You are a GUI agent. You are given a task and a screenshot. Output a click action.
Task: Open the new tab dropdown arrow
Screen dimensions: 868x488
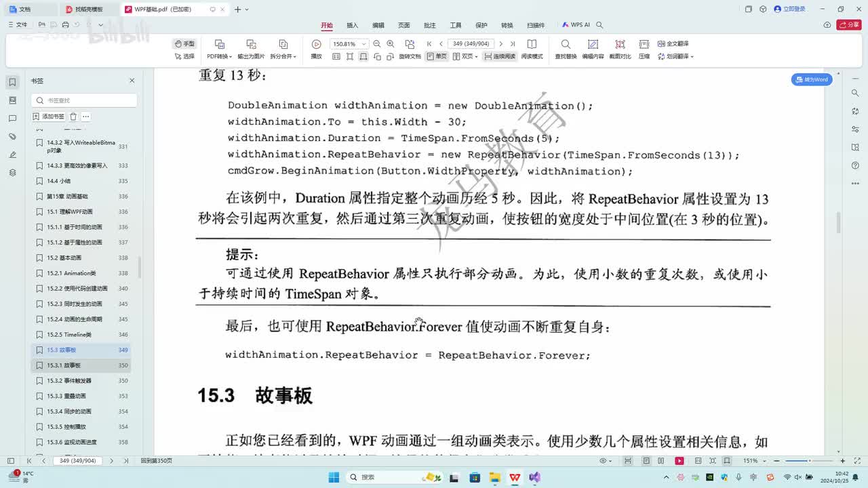tap(247, 9)
